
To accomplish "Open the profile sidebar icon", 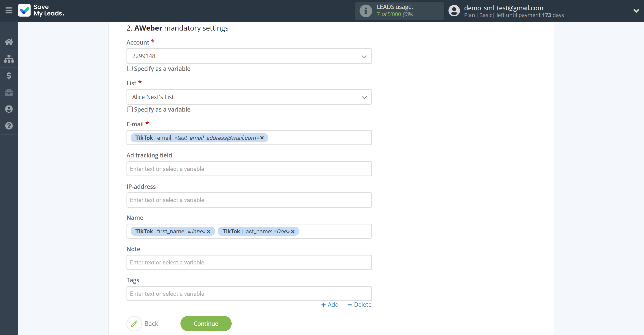I will (9, 109).
